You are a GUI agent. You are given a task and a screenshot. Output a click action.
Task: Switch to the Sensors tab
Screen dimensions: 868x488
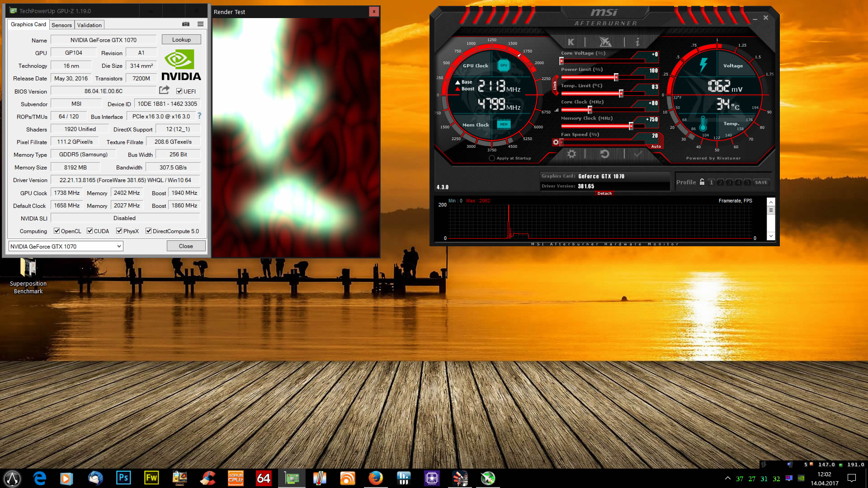pyautogui.click(x=61, y=25)
